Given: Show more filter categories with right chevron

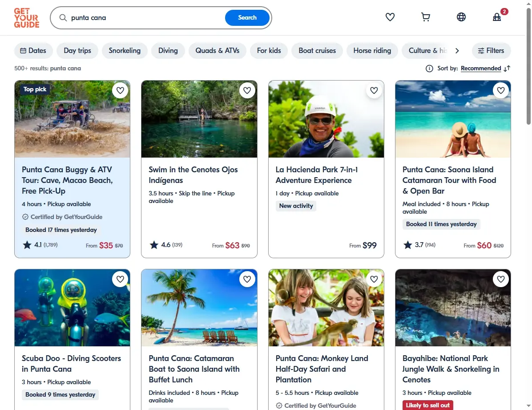Looking at the screenshot, I should coord(457,51).
